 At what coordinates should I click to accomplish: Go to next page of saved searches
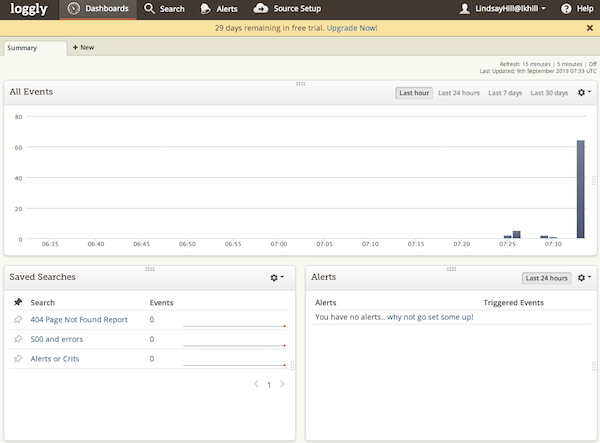[x=282, y=384]
